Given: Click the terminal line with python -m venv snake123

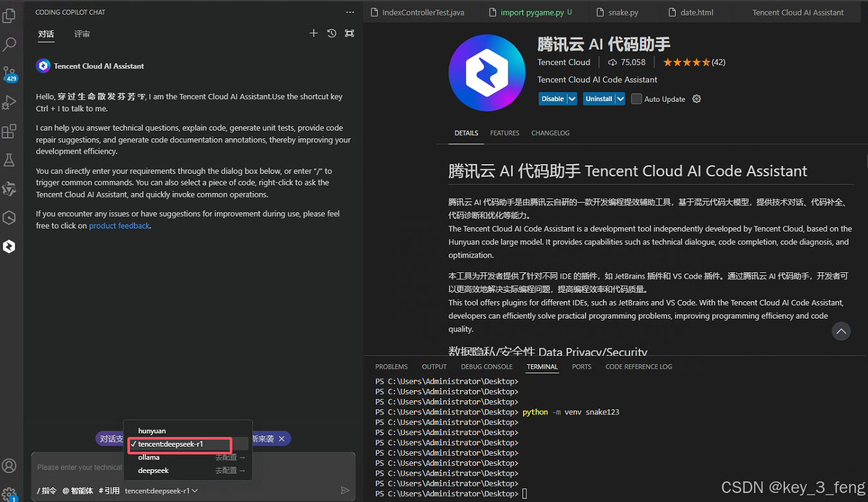Looking at the screenshot, I should point(497,412).
